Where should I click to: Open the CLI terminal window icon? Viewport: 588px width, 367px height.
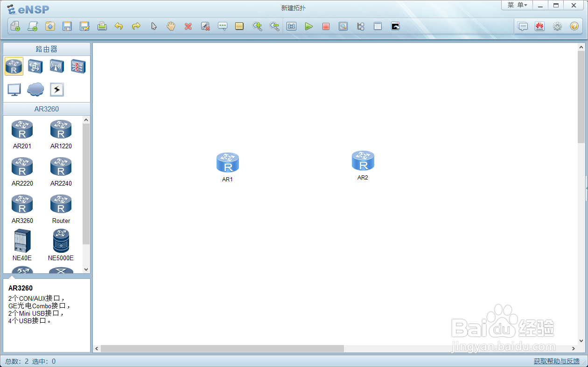tap(395, 27)
